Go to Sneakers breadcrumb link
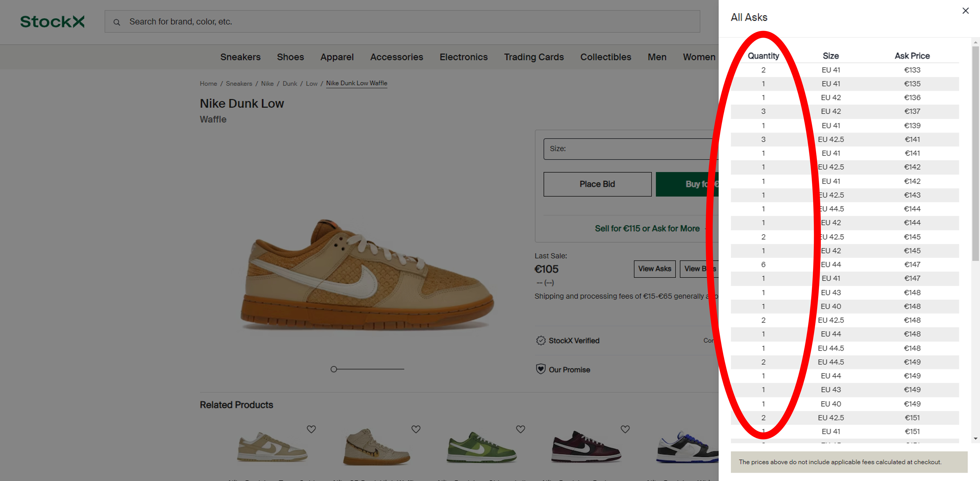This screenshot has width=980, height=481. point(239,83)
